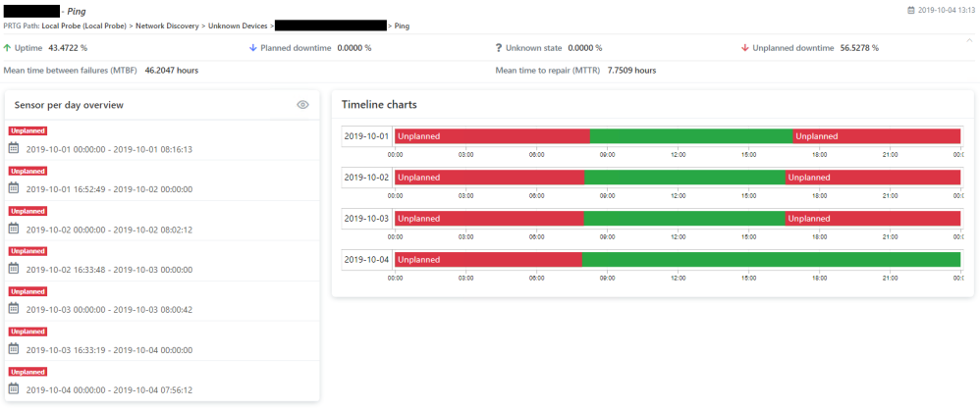Viewport: 980px width, 410px height.
Task: Select the green uptime segment on 2019-10-03 timeline
Action: tap(684, 219)
